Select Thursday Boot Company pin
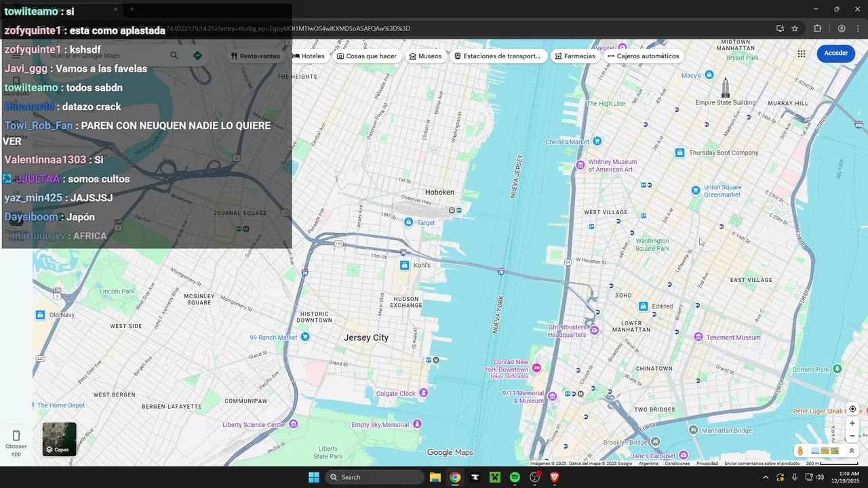This screenshot has height=488, width=868. 679,153
